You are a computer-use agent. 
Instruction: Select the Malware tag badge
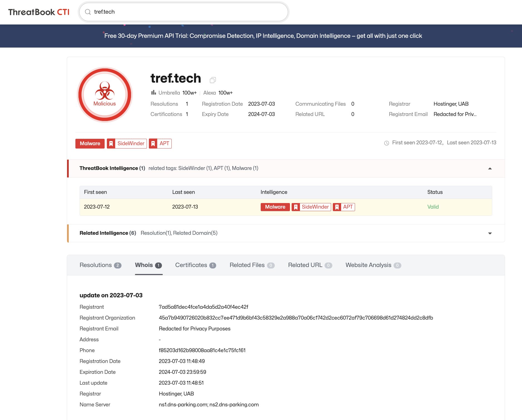click(x=90, y=143)
